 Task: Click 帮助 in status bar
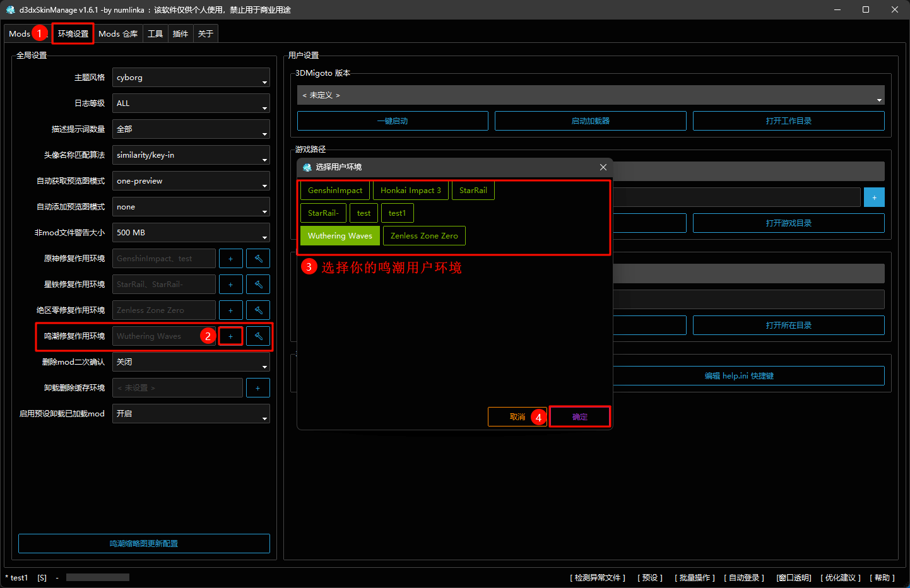[x=882, y=578]
